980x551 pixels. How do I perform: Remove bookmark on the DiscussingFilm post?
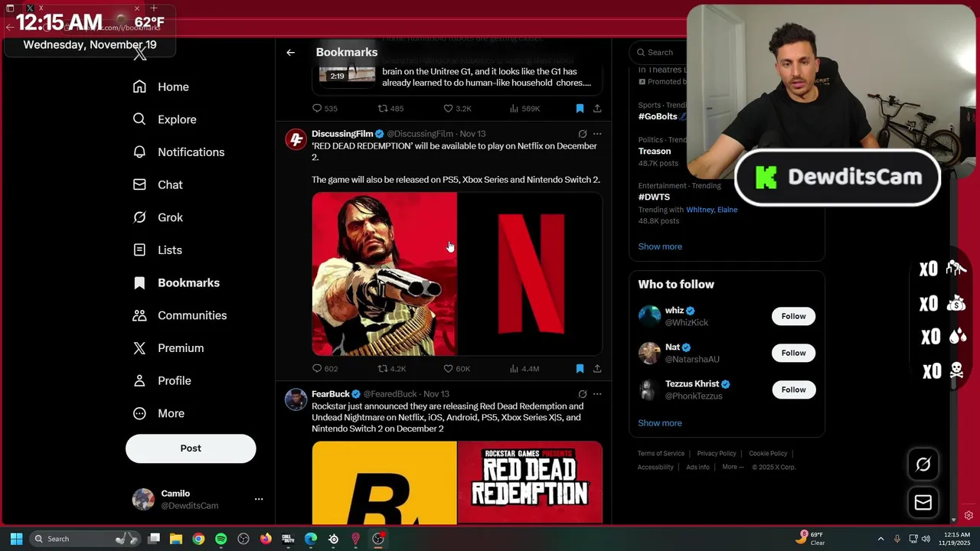tap(580, 369)
